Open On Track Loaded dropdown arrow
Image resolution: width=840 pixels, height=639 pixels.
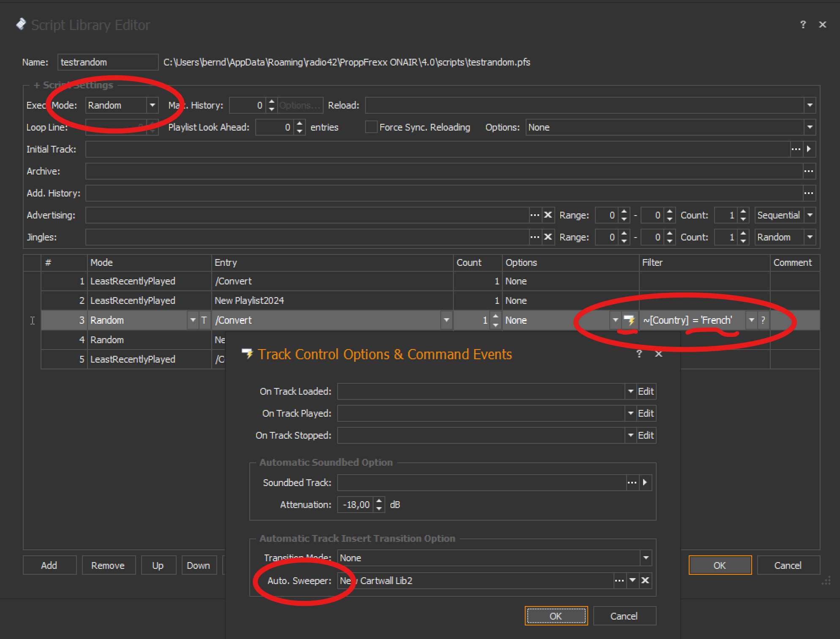(630, 391)
